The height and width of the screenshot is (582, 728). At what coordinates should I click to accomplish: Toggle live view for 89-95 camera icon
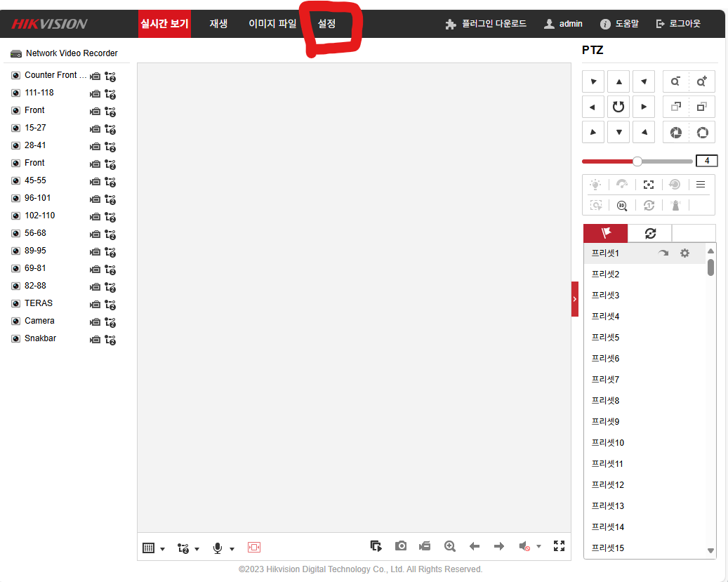(x=15, y=251)
